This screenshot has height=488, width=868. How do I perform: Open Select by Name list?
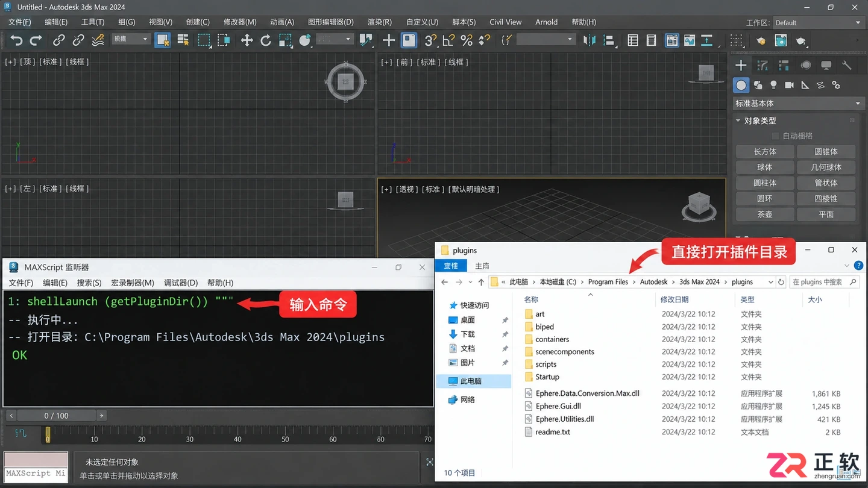183,40
